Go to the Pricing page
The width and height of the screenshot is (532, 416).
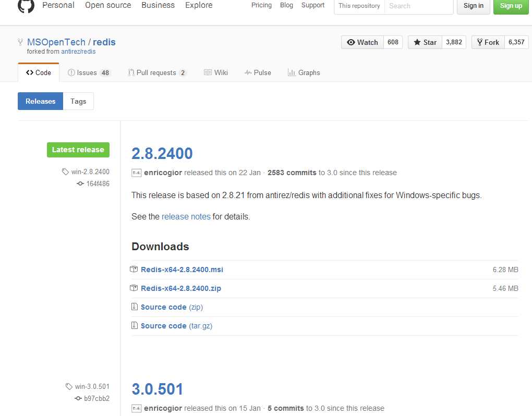point(262,5)
